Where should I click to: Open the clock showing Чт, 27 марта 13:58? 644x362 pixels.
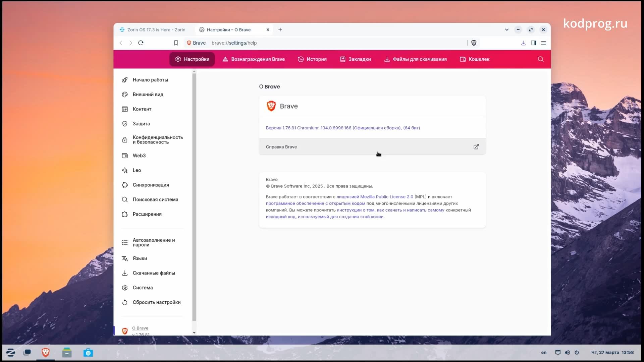tap(612, 353)
